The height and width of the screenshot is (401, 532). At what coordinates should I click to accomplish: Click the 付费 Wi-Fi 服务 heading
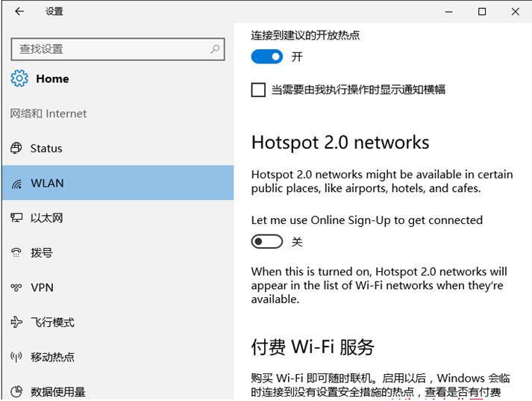[313, 347]
